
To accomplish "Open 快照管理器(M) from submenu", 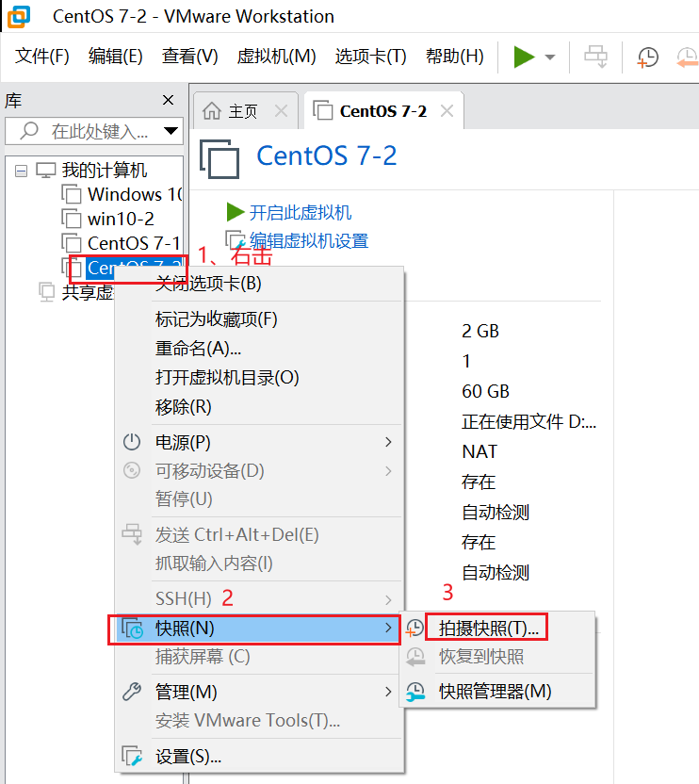I will tap(495, 692).
